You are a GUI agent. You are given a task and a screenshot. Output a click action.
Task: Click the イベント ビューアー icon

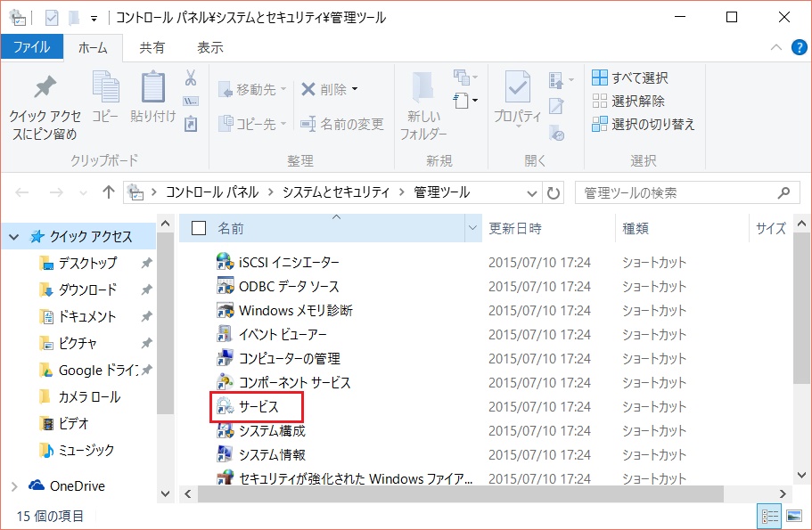tap(226, 334)
